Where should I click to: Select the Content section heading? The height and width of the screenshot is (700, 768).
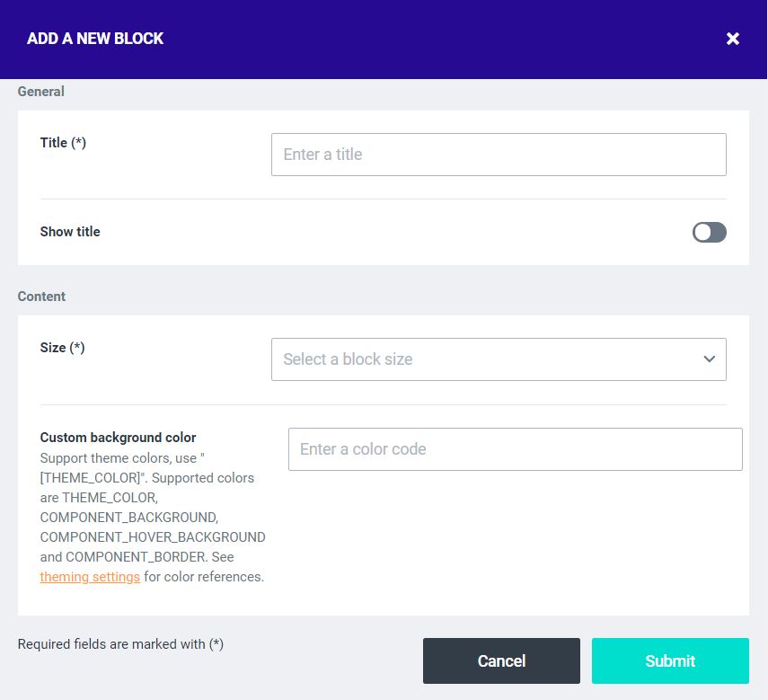click(41, 297)
